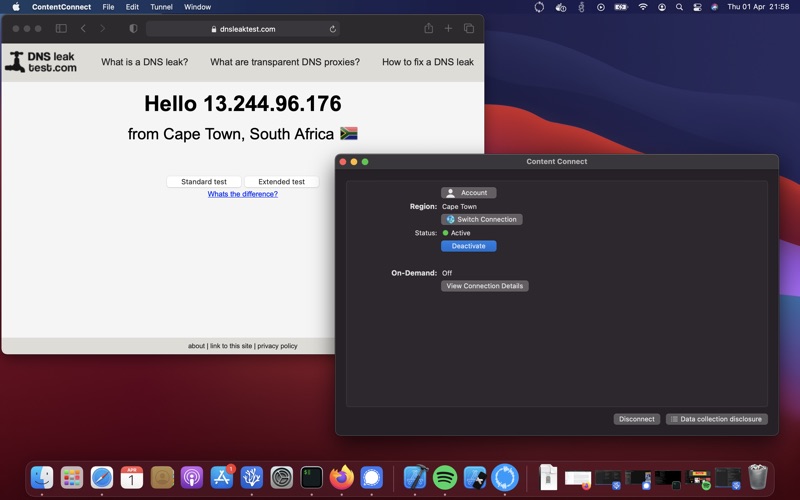The image size is (800, 500).
Task: Open the Window menu
Action: (x=197, y=7)
